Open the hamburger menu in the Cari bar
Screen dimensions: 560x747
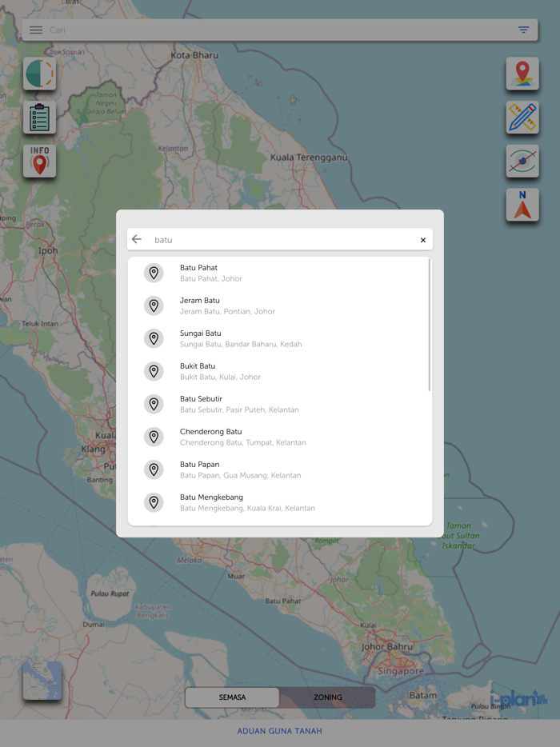(36, 30)
